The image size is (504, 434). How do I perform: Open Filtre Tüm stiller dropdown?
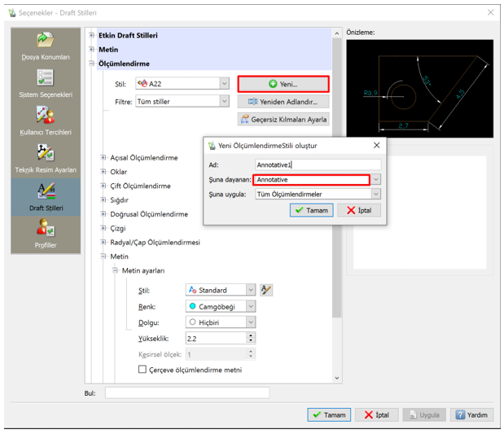pos(224,101)
